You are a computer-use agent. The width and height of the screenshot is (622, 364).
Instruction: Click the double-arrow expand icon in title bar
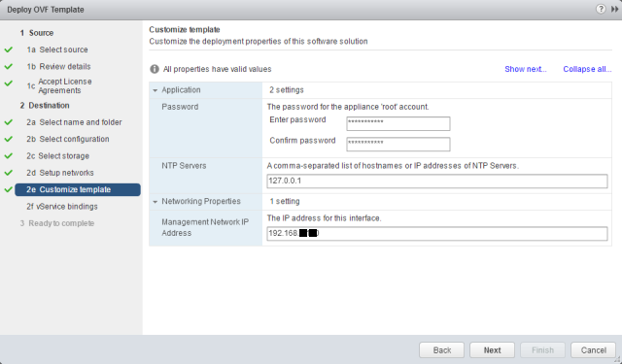click(x=614, y=9)
